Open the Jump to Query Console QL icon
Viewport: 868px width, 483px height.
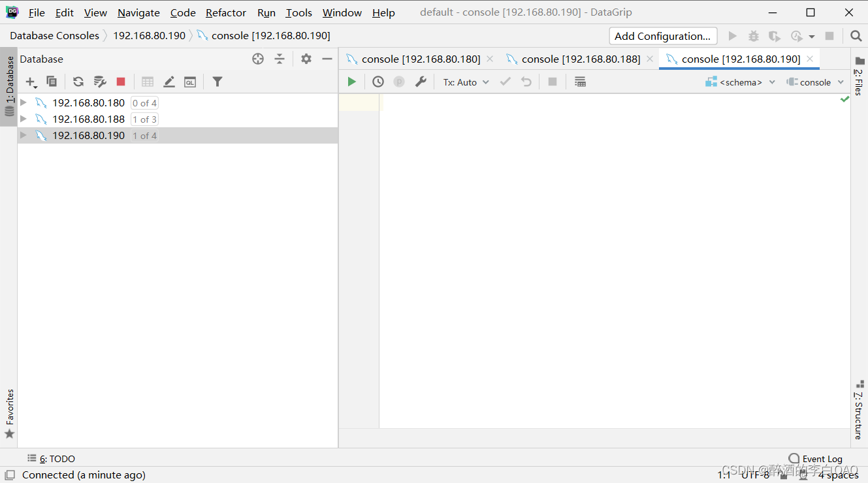190,82
